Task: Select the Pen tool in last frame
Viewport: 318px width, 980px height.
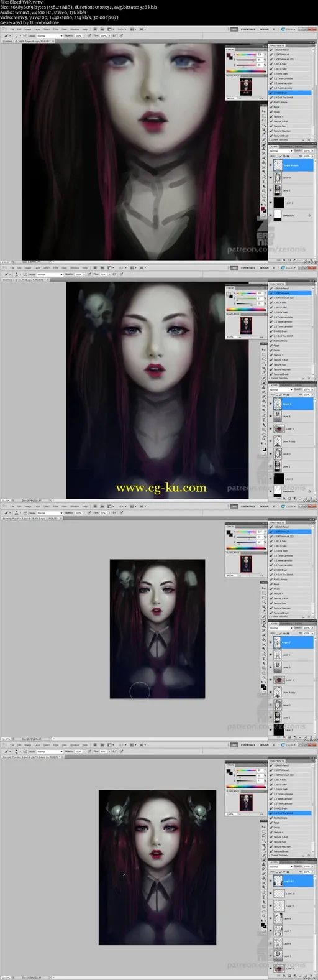Action: 263,892
